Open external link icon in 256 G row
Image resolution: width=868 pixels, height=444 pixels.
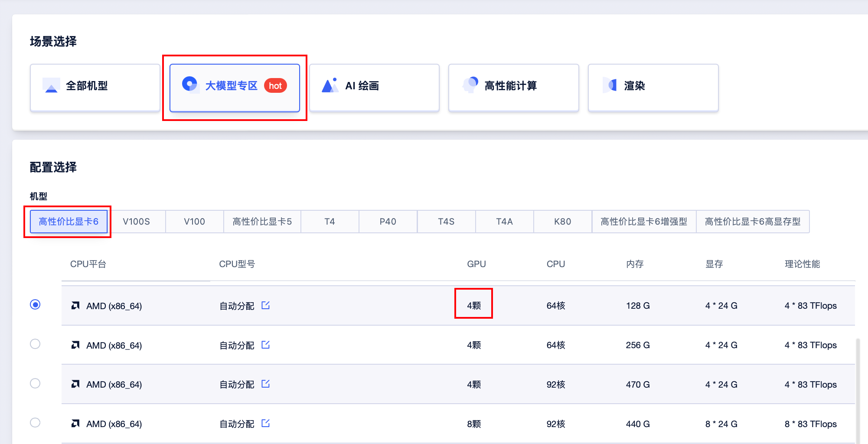(266, 345)
